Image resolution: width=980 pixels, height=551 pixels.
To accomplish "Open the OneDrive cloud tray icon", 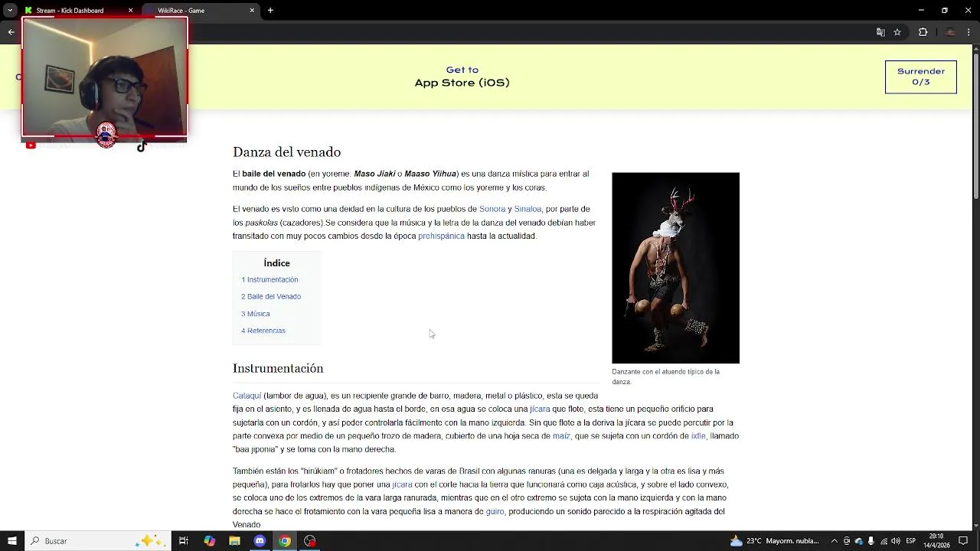I will pos(859,541).
